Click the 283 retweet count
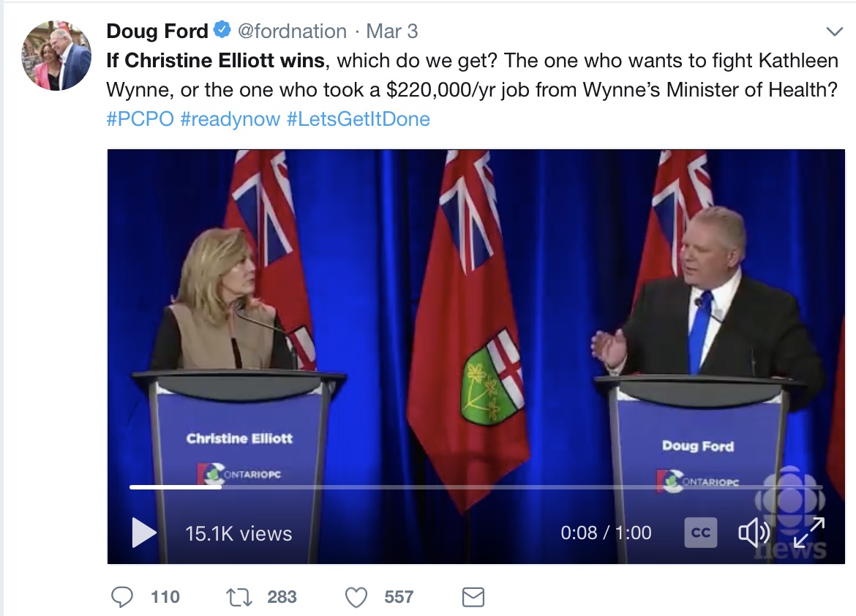 282,597
